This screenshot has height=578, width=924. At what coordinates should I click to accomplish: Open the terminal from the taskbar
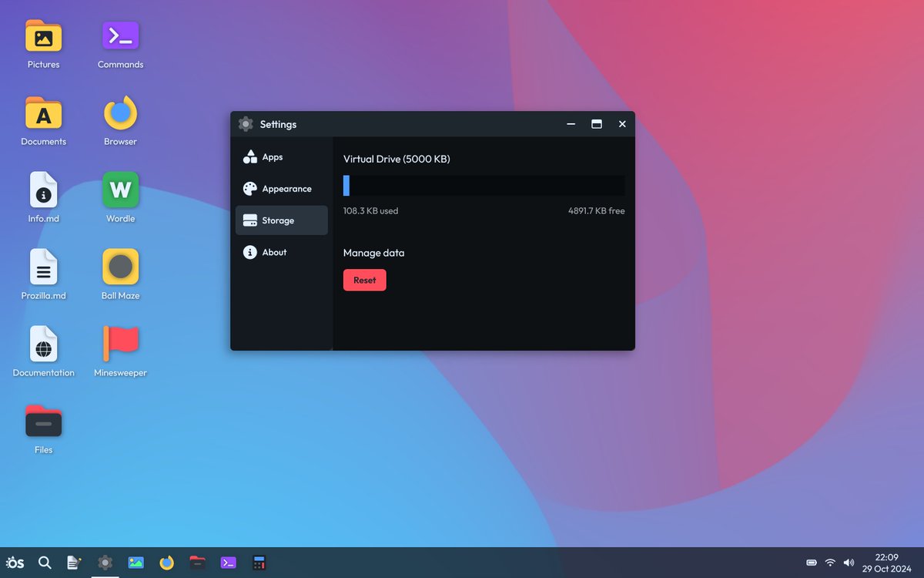pos(229,563)
